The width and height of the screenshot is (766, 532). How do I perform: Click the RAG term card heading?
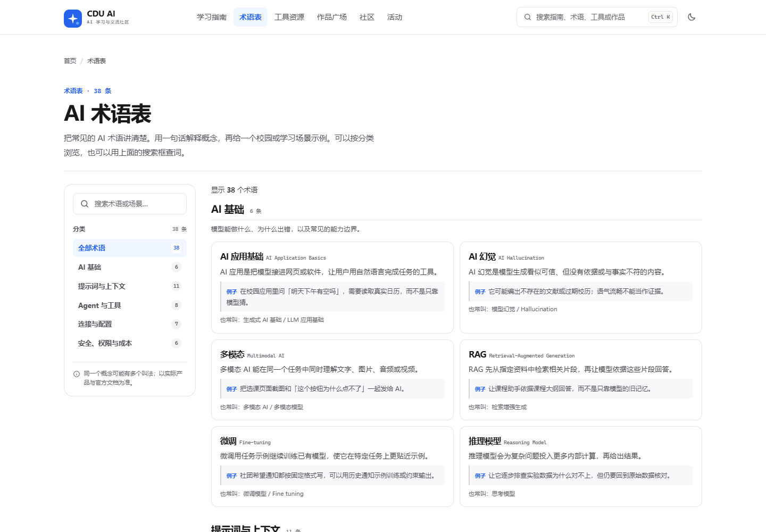click(x=478, y=355)
